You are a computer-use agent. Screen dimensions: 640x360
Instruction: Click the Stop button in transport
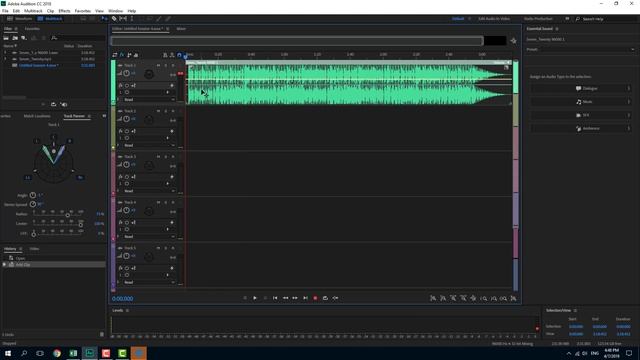click(x=245, y=298)
